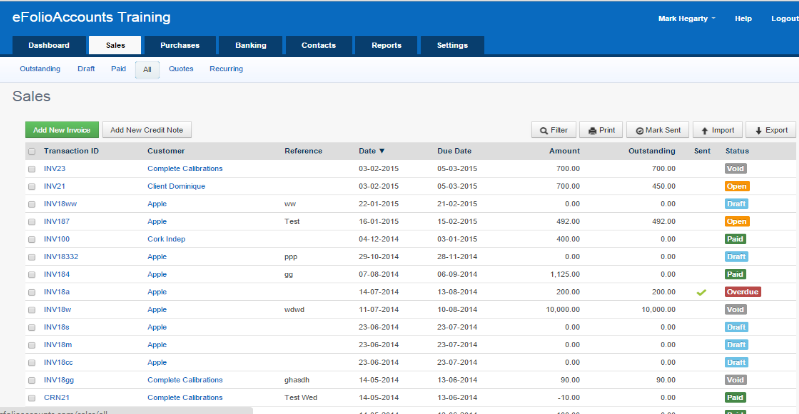Click the Void status badge for INV23
This screenshot has width=799, height=414.
[x=735, y=169]
